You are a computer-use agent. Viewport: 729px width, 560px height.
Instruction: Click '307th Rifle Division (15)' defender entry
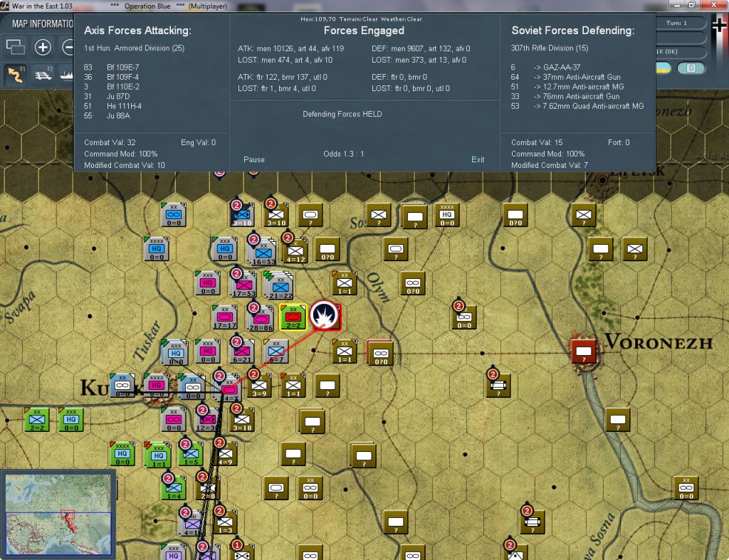coord(549,48)
